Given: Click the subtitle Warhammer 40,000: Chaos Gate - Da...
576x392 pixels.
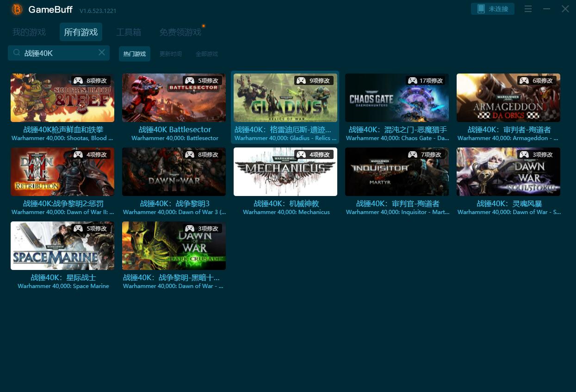Looking at the screenshot, I should tap(397, 138).
